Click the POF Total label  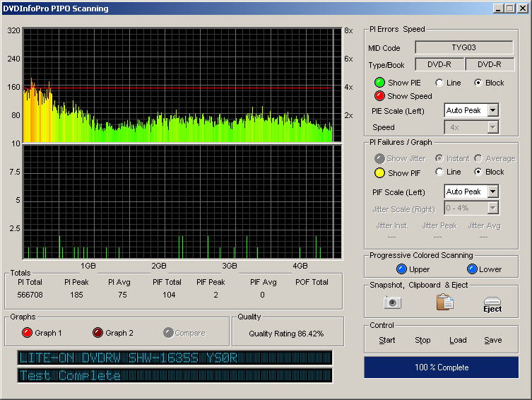click(x=312, y=282)
